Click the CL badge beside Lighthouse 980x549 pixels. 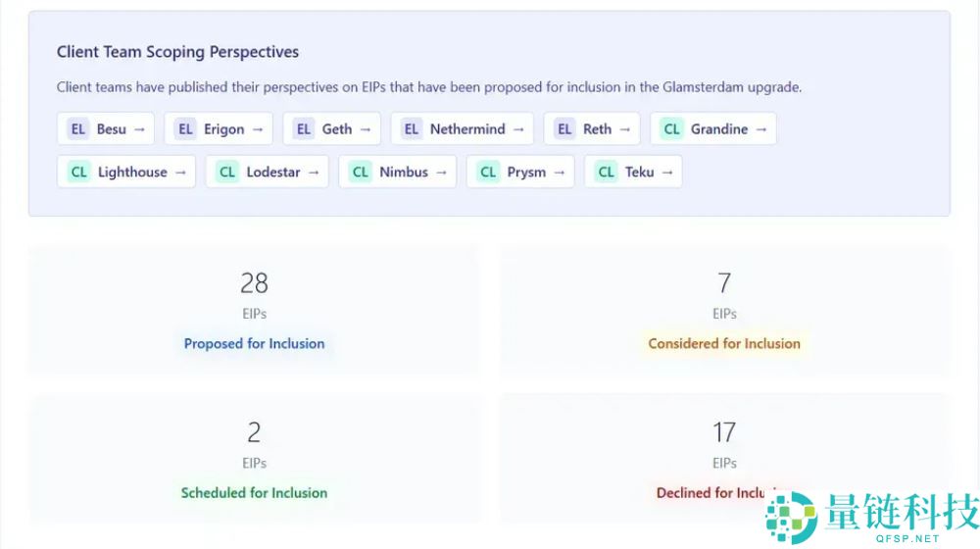tap(79, 172)
